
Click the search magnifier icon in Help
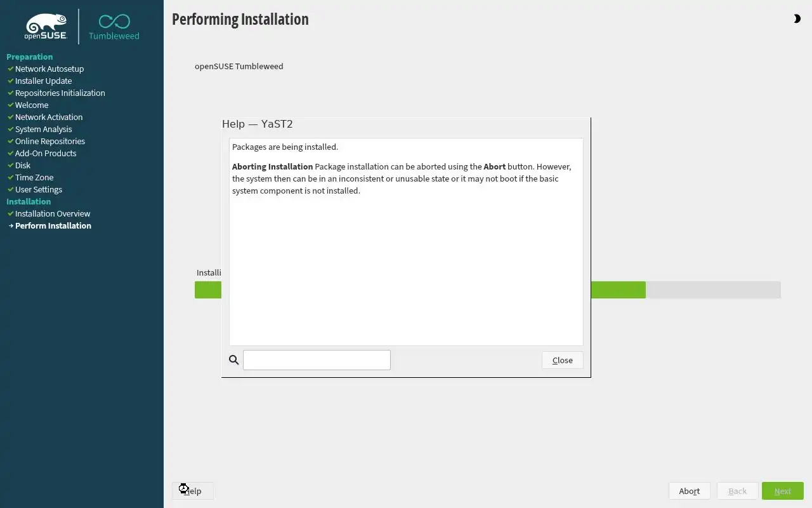pyautogui.click(x=234, y=360)
